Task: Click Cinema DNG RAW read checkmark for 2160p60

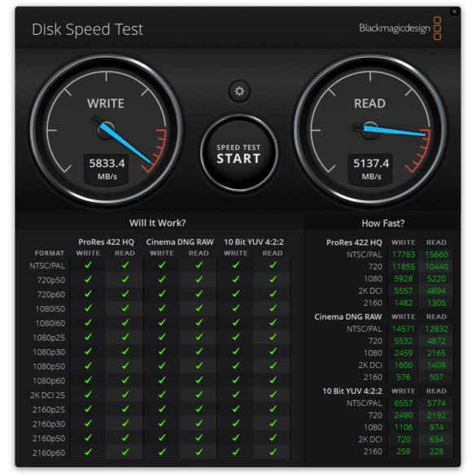Action: click(x=199, y=452)
